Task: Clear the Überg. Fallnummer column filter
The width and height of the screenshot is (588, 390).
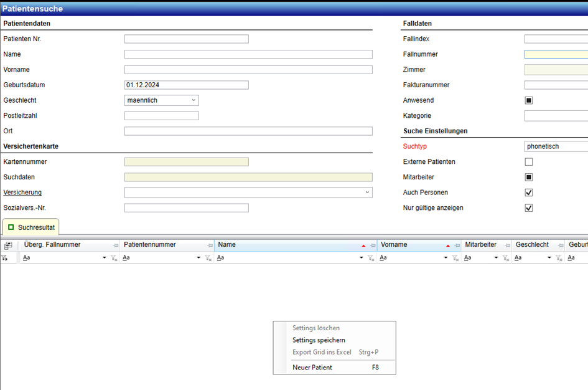Action: [x=114, y=258]
